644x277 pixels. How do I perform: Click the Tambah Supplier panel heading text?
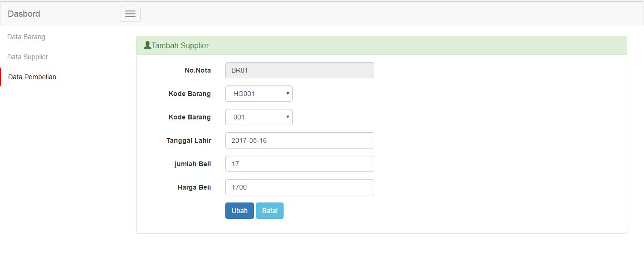pos(180,46)
